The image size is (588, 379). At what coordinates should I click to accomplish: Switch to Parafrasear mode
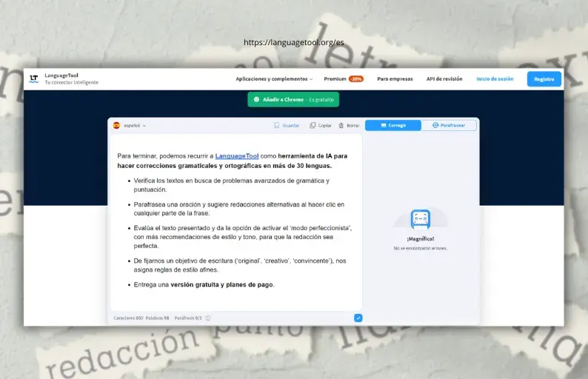click(449, 126)
